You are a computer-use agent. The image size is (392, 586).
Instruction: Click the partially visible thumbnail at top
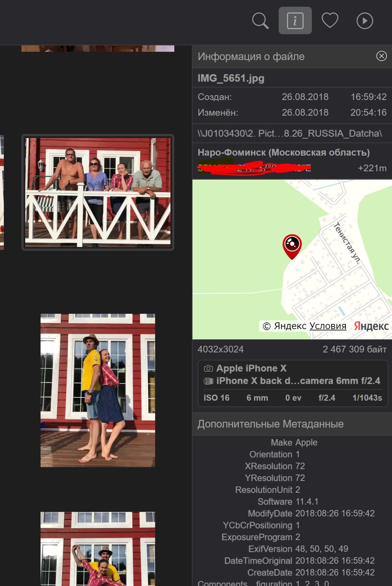pos(98,49)
